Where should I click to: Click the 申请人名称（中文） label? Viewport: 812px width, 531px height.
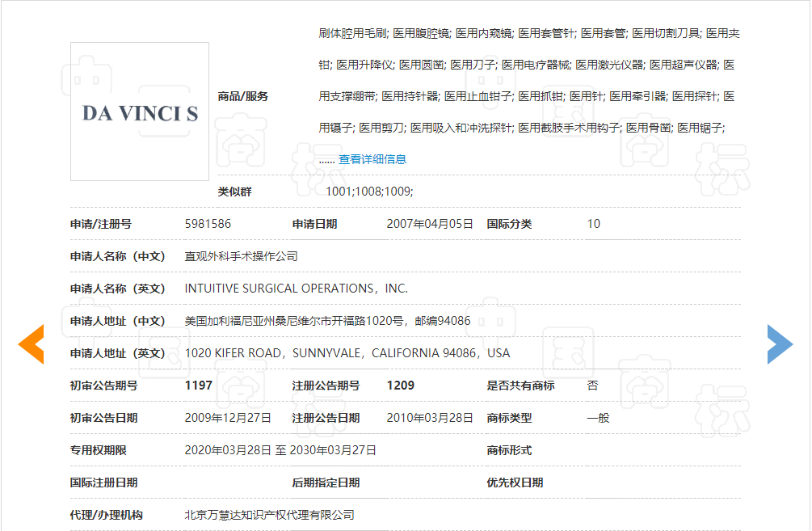coord(117,256)
